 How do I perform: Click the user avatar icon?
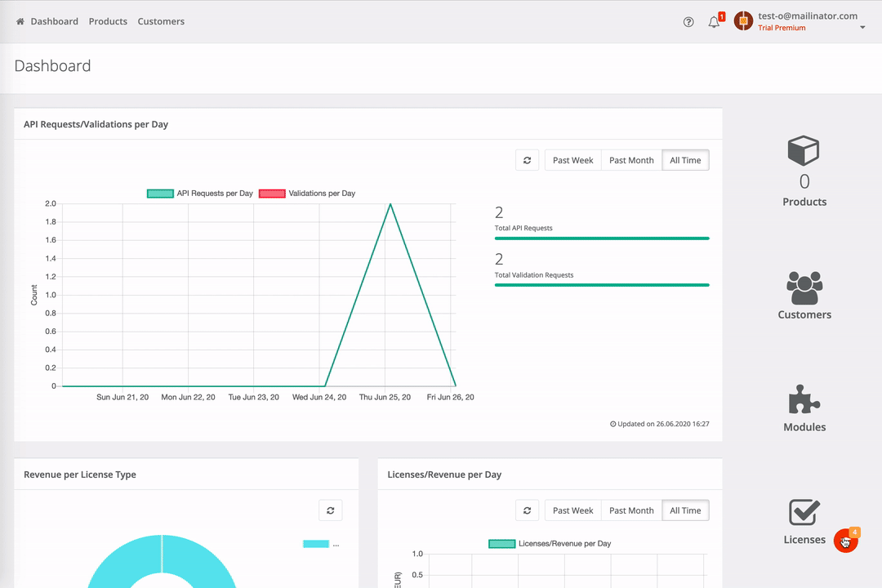tap(743, 20)
